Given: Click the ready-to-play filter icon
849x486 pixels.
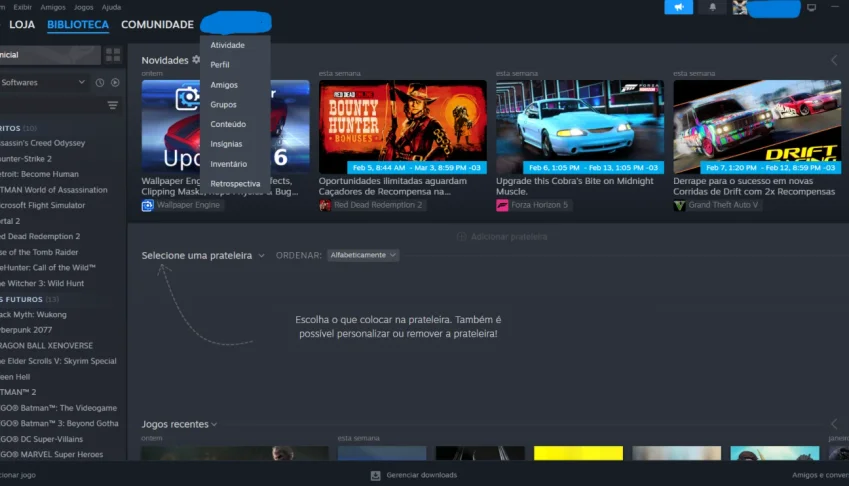Looking at the screenshot, I should click(115, 83).
